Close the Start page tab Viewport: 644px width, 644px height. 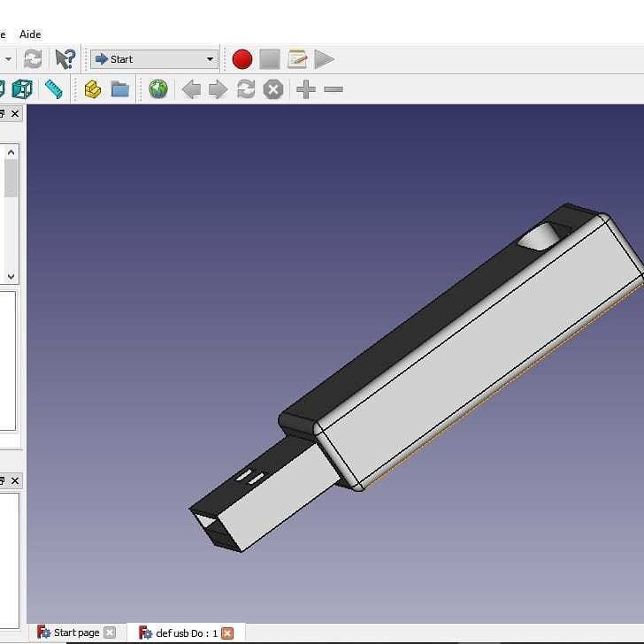click(x=110, y=632)
